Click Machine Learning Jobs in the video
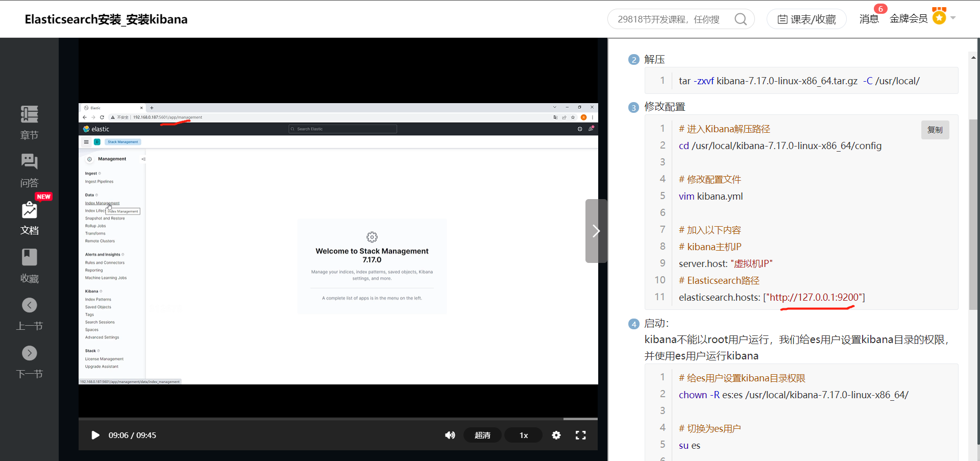 tap(106, 278)
